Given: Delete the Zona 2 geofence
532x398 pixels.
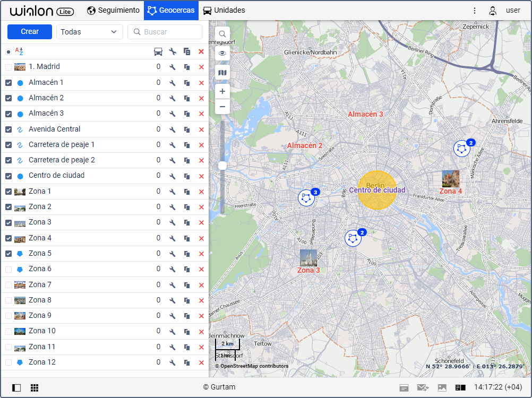Looking at the screenshot, I should tap(201, 207).
